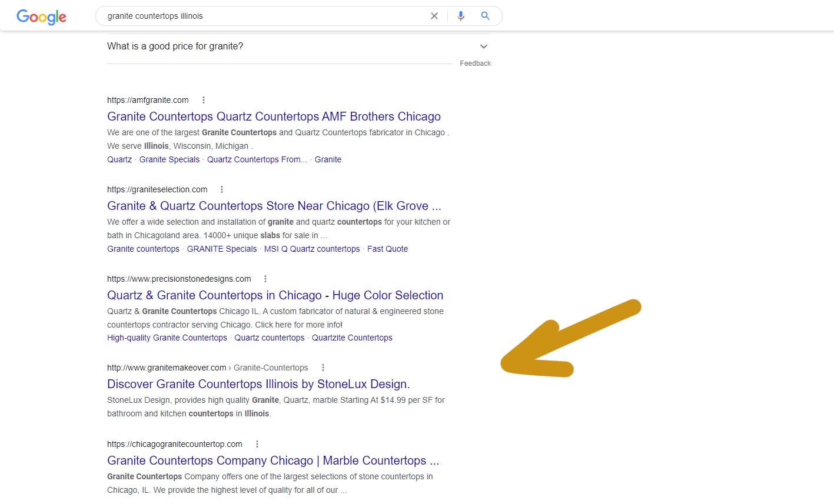Follow the 'GRANITE Specials' sitelink
Screen dimensions: 834x504
point(222,249)
